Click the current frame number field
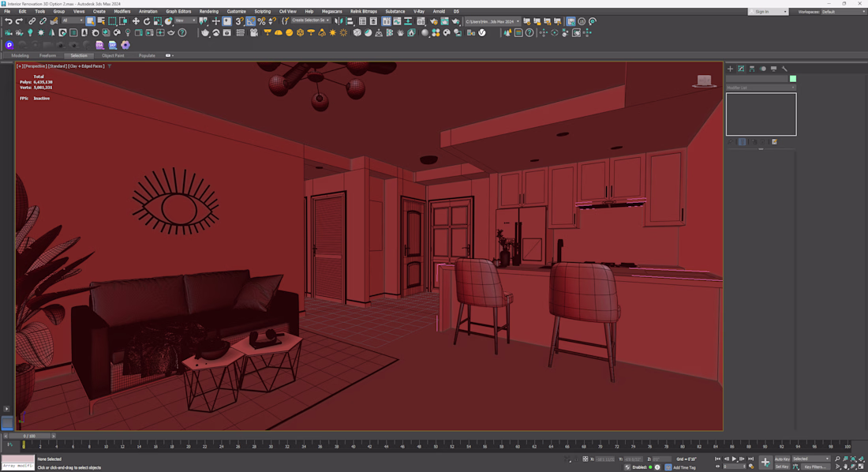 click(734, 466)
